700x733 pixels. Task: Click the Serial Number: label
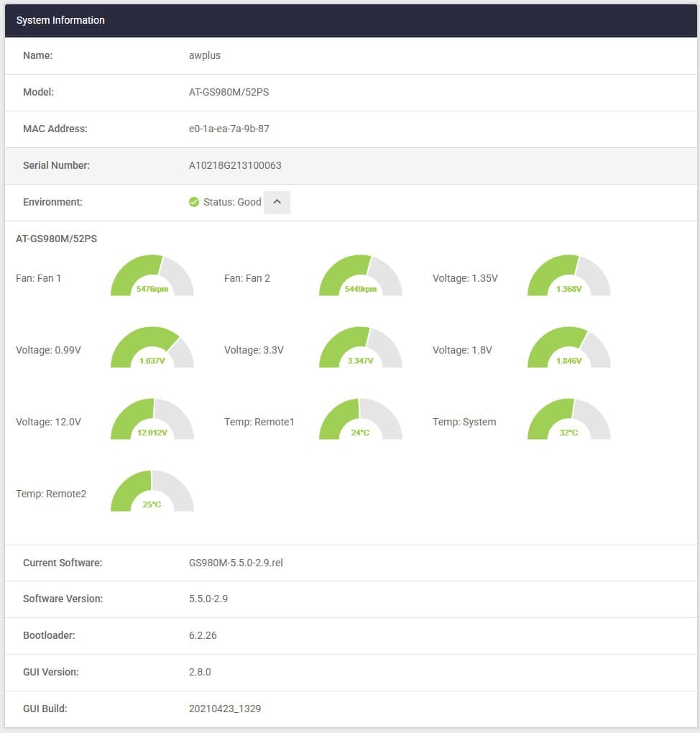[x=57, y=165]
